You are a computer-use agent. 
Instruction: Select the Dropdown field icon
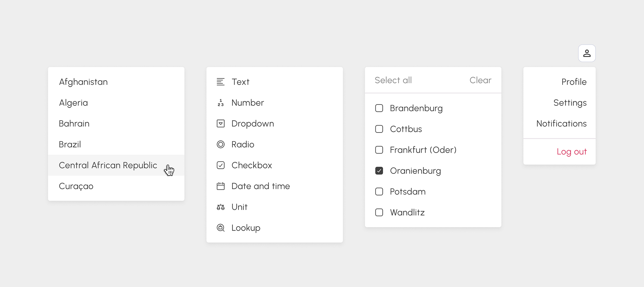[x=221, y=123]
